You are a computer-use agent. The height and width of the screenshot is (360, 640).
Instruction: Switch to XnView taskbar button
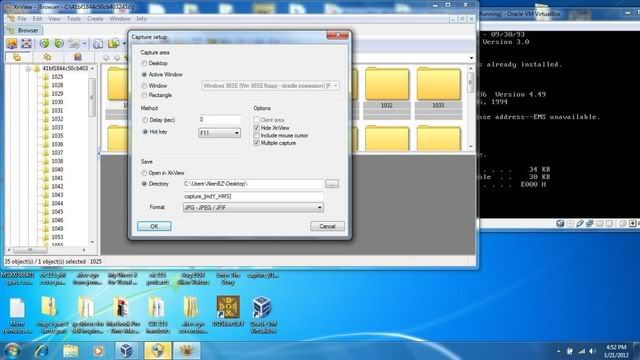(x=187, y=351)
